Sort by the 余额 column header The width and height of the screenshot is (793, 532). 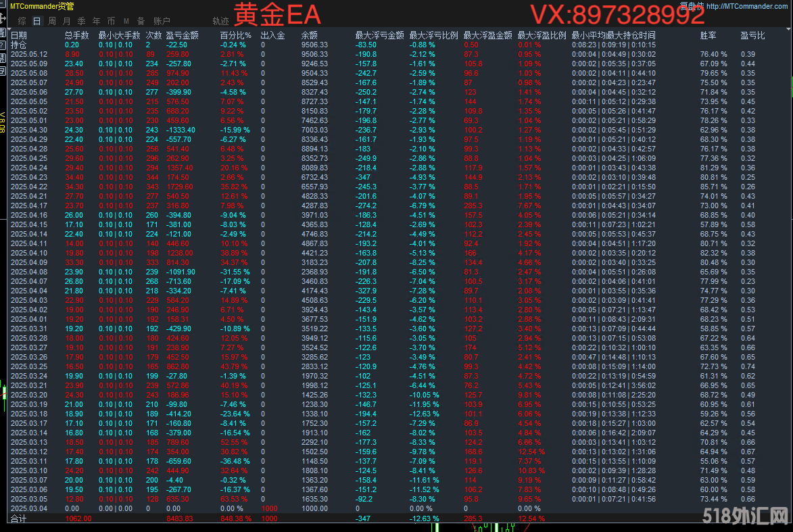310,35
